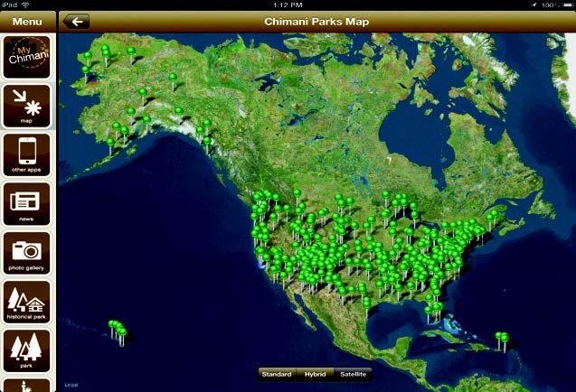The width and height of the screenshot is (576, 392).
Task: Select the park trees icon
Action: (x=27, y=351)
